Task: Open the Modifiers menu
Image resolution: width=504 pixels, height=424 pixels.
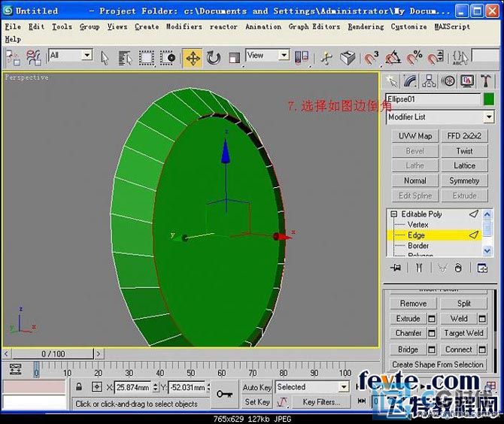Action: click(184, 26)
